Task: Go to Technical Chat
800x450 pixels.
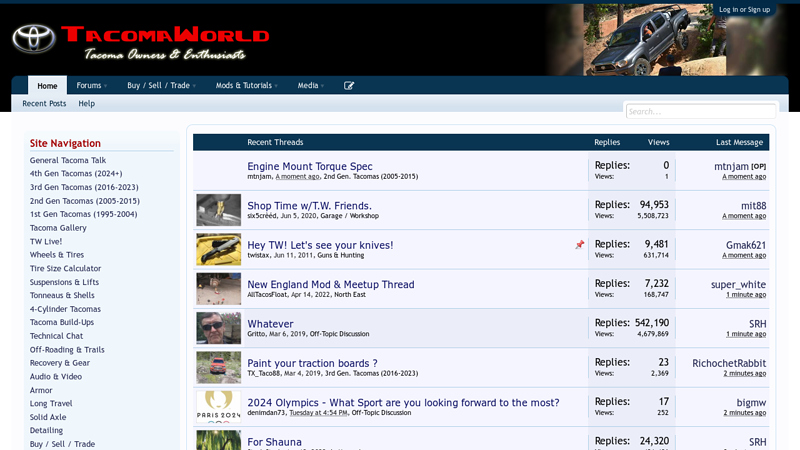Action: (56, 336)
